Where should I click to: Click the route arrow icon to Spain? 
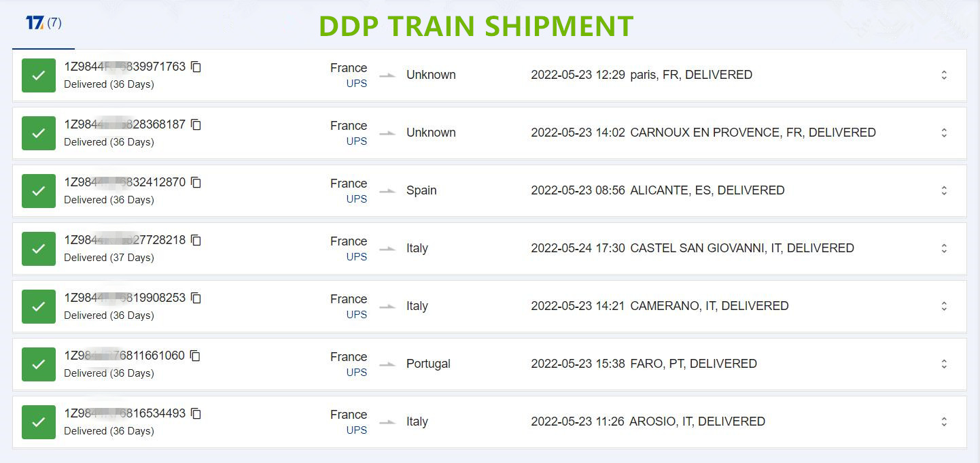(387, 191)
